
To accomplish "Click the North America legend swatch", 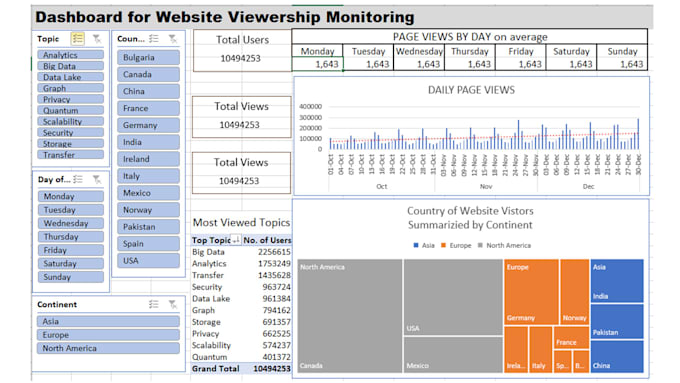I will 480,245.
